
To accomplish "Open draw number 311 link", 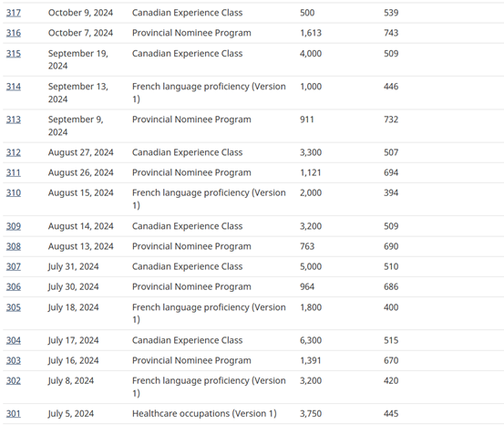I will point(14,172).
